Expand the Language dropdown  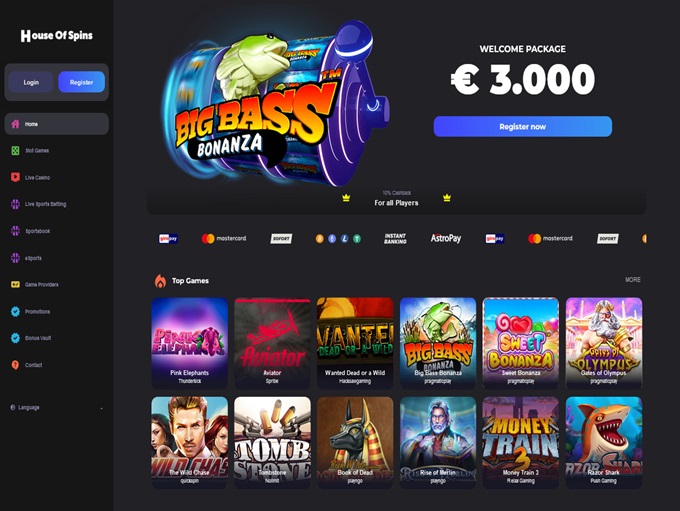pyautogui.click(x=56, y=408)
